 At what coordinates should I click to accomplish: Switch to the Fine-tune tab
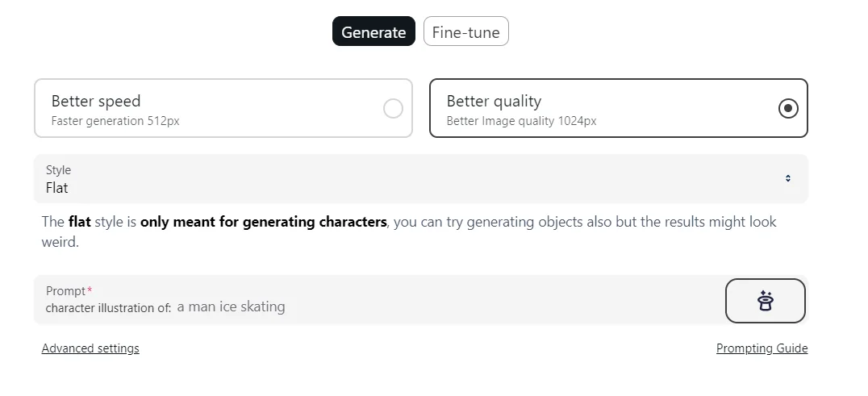[x=465, y=32]
